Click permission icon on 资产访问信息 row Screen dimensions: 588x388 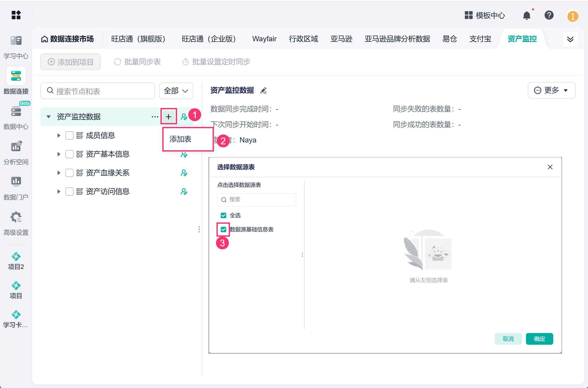[x=184, y=192]
